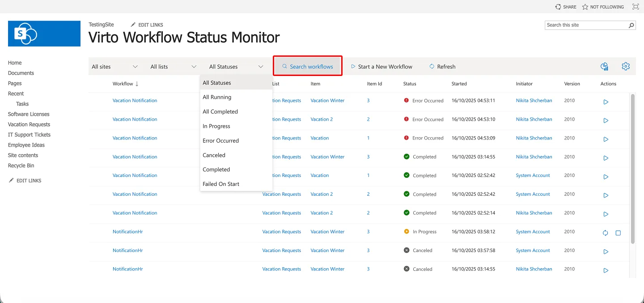
Task: Select Error Occurred in the status menu
Action: pos(220,140)
